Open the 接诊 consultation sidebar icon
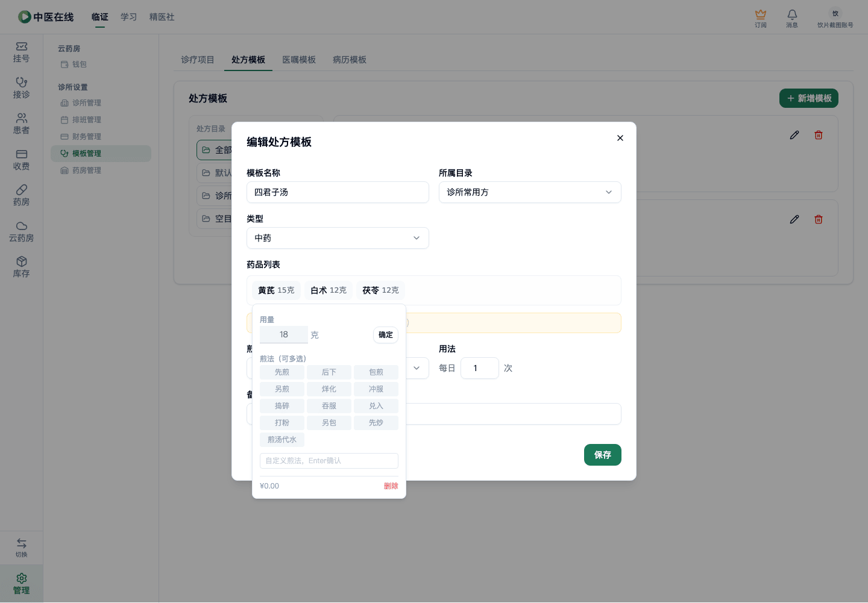The image size is (868, 603). (21, 88)
